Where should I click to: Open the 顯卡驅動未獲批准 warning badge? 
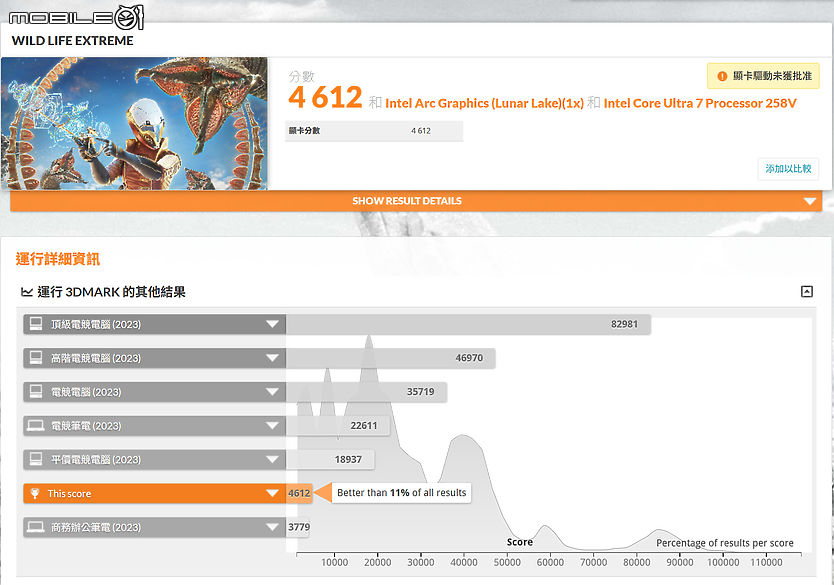pyautogui.click(x=763, y=76)
